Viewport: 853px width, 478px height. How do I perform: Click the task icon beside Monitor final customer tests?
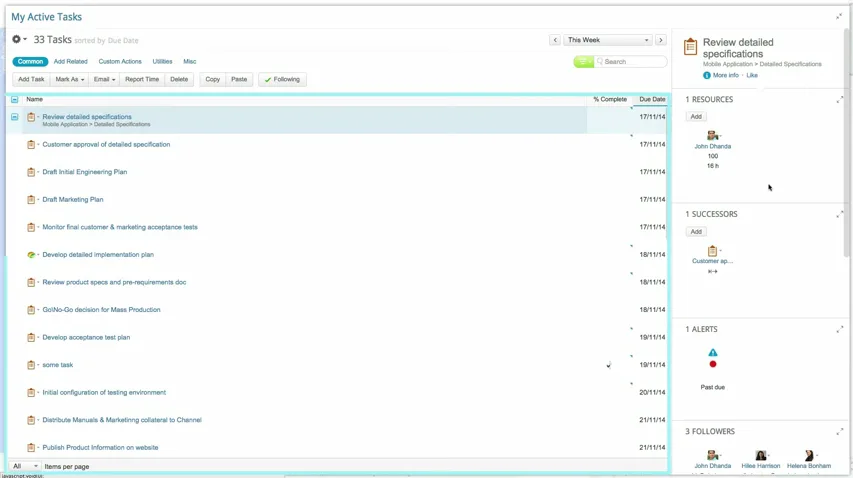point(31,227)
